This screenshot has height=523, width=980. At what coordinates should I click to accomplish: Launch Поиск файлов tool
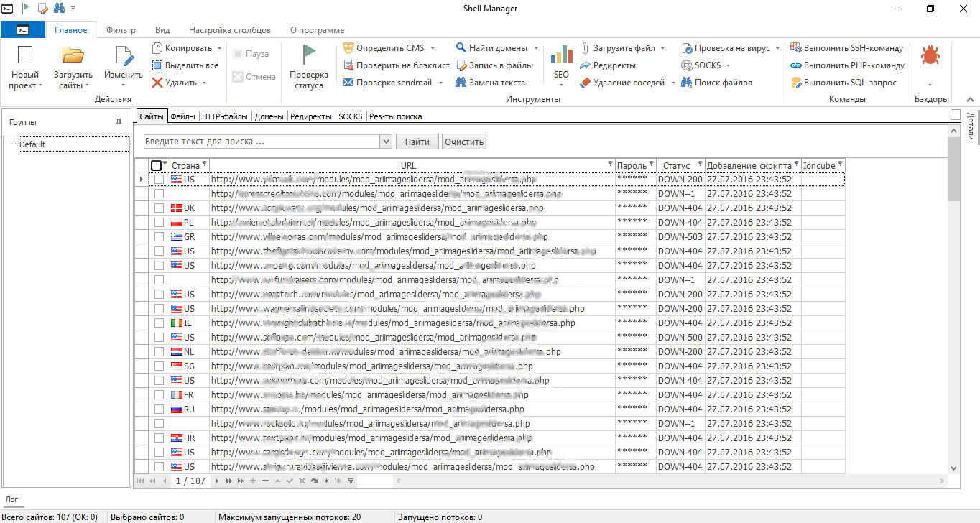[x=716, y=83]
